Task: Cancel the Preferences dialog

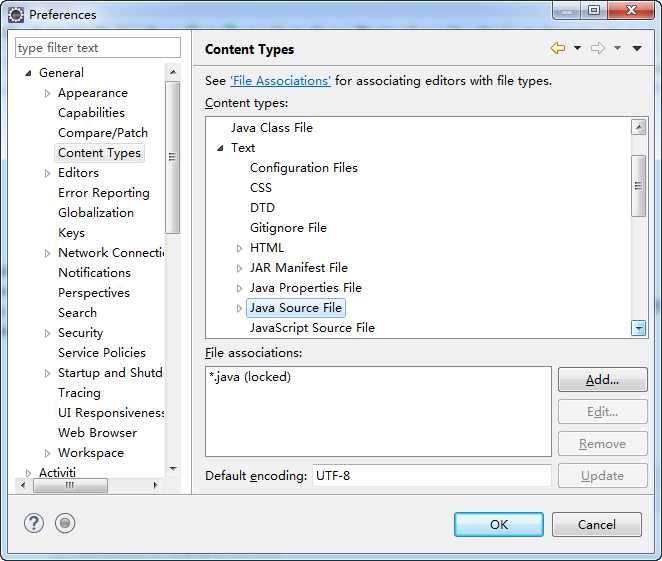Action: pos(597,524)
